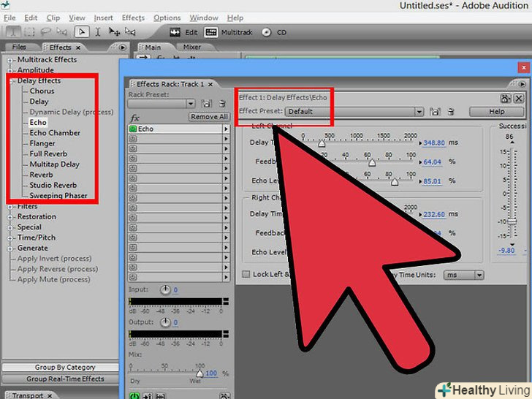Open the Clip menu
The image size is (532, 399).
coord(53,18)
